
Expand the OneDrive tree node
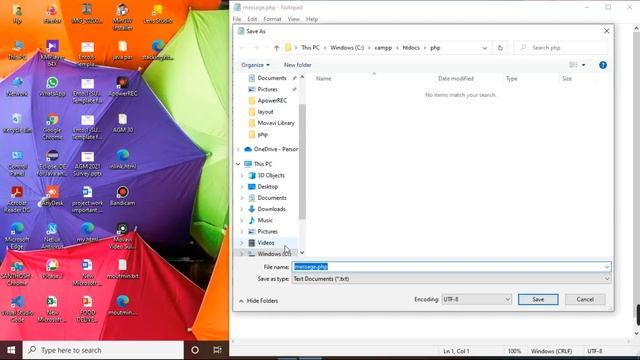click(x=238, y=149)
